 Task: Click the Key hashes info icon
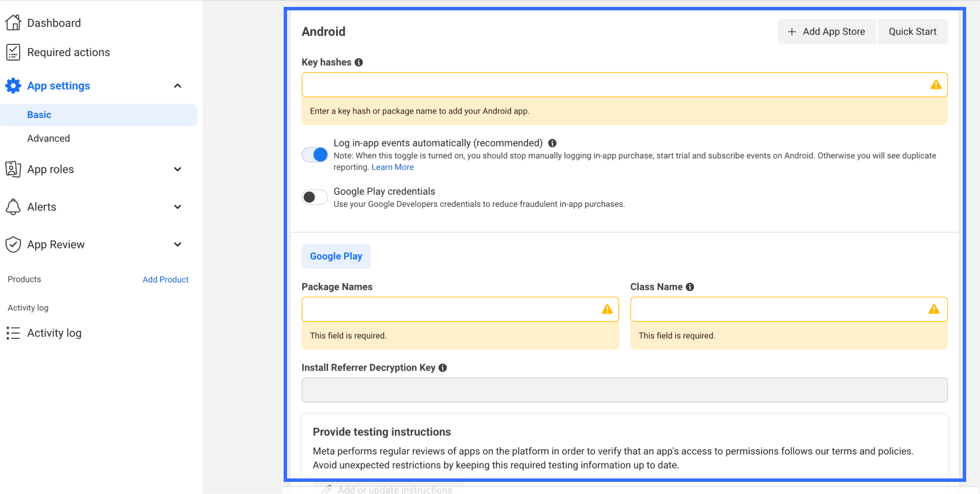(359, 62)
